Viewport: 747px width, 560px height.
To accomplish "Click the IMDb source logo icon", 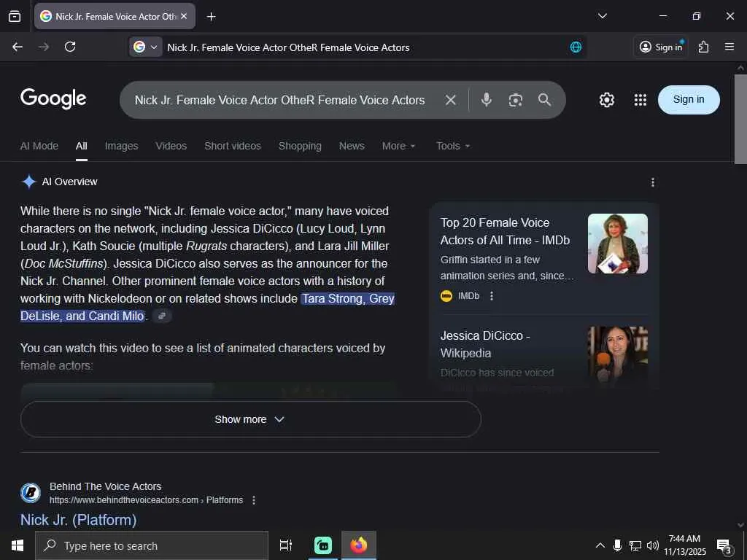I will pos(446,296).
